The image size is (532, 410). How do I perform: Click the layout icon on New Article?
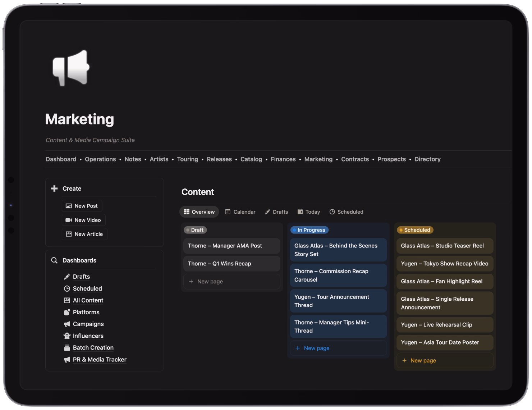[x=69, y=234]
